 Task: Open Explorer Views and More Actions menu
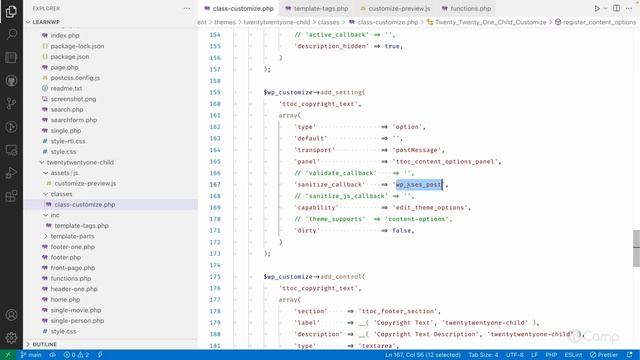pyautogui.click(x=187, y=9)
